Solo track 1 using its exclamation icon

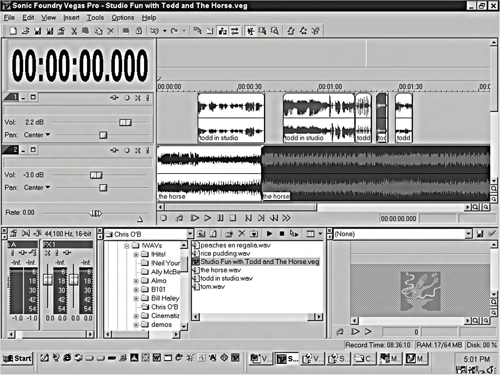[x=147, y=98]
